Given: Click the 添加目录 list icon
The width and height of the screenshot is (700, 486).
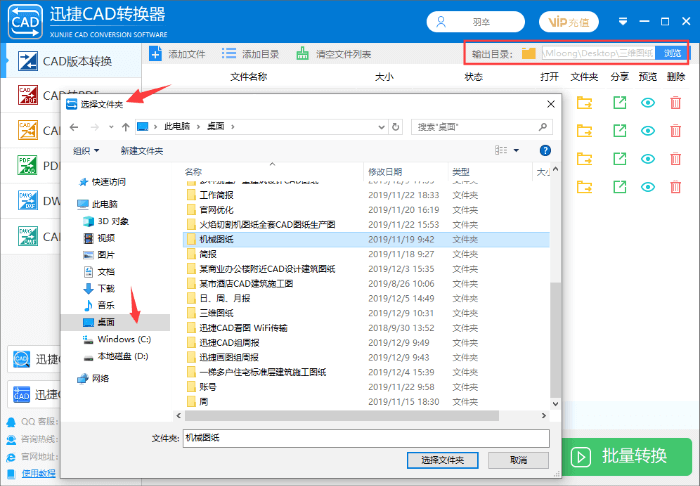Looking at the screenshot, I should tap(229, 54).
